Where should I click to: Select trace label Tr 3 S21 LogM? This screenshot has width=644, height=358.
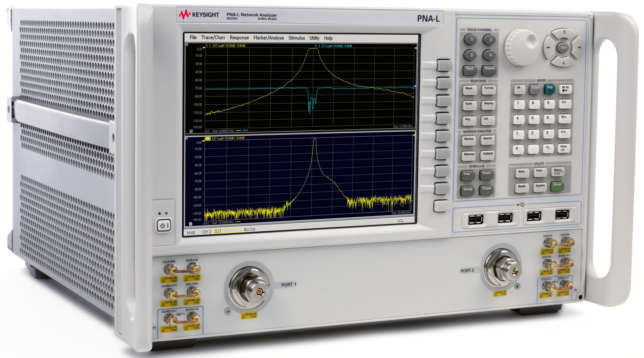[x=224, y=138]
